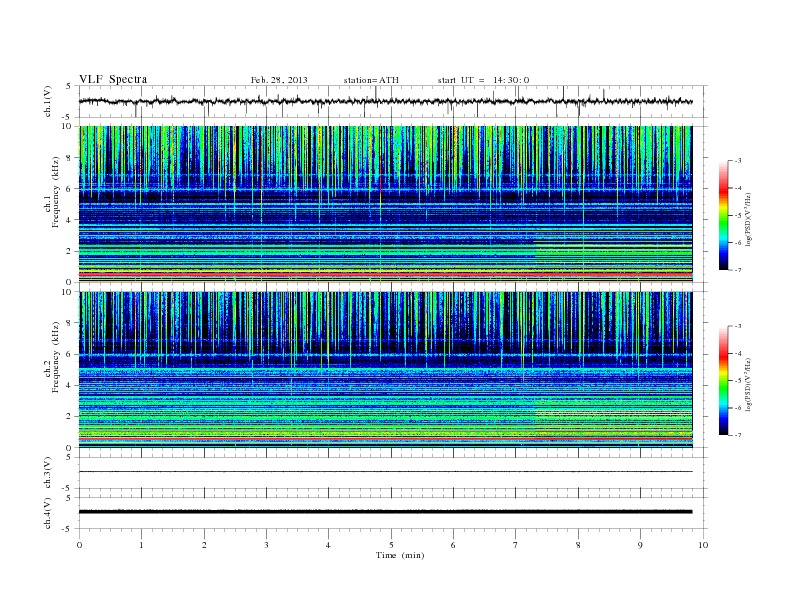Click the time axis tick label "2"
The height and width of the screenshot is (612, 792).
204,545
